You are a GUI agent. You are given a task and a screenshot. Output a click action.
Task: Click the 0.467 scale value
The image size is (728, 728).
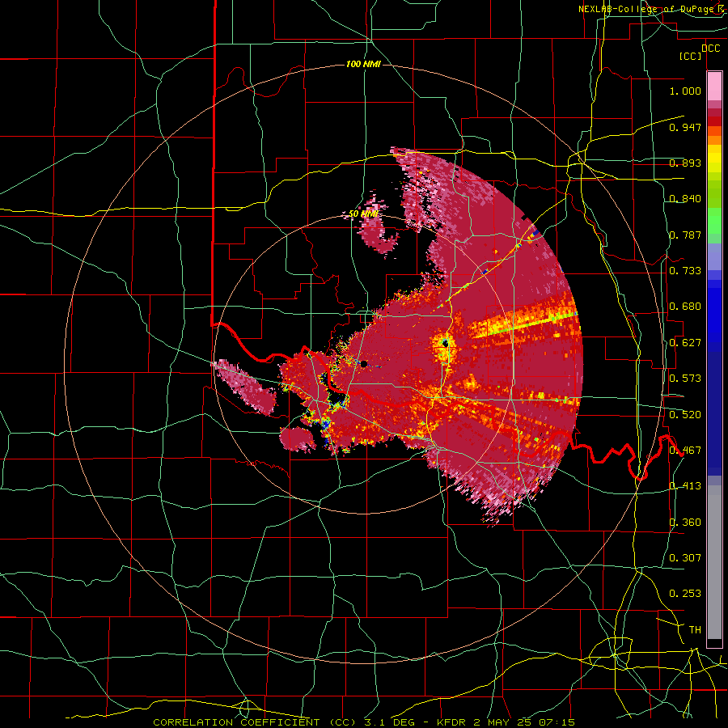(x=685, y=451)
